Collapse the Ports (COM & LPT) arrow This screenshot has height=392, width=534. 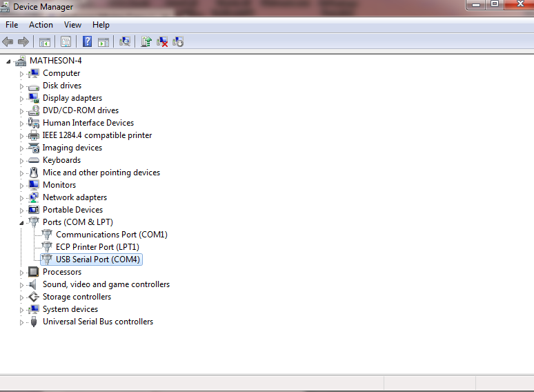click(21, 223)
